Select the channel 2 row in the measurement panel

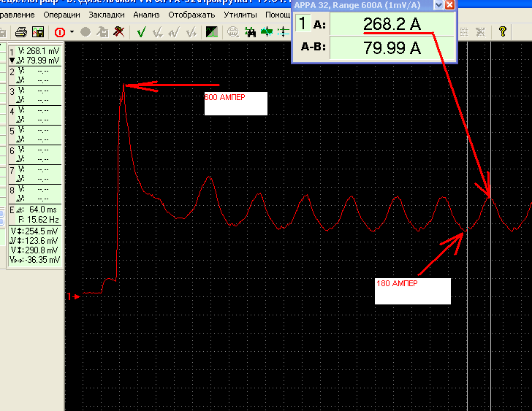[34, 76]
